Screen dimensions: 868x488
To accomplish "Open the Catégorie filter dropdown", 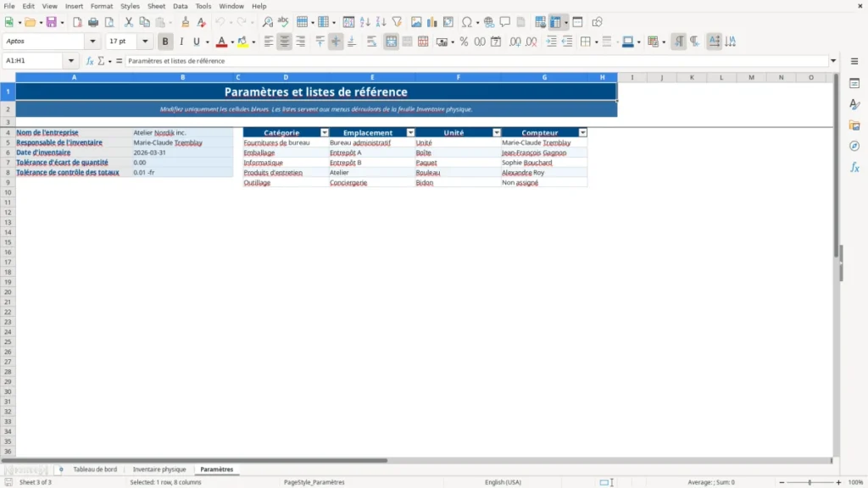I will 325,133.
